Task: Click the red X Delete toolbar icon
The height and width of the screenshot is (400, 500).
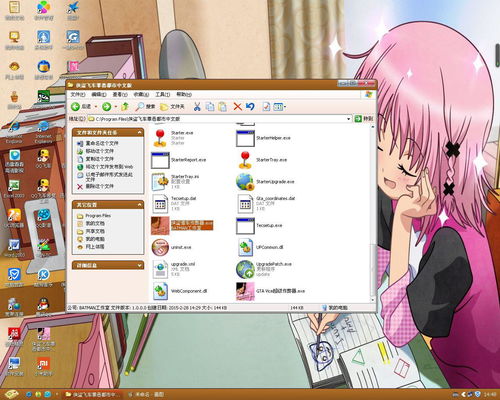Action: coord(237,107)
